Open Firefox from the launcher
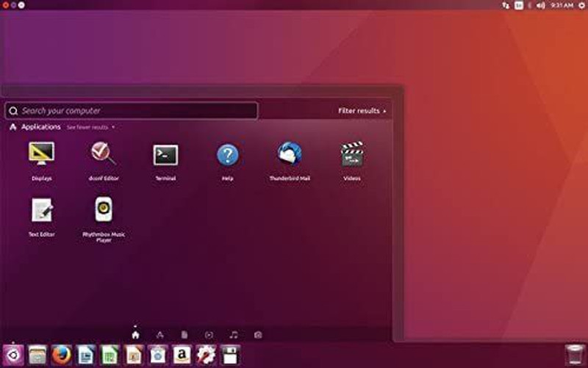Image resolution: width=588 pixels, height=368 pixels. tap(62, 356)
